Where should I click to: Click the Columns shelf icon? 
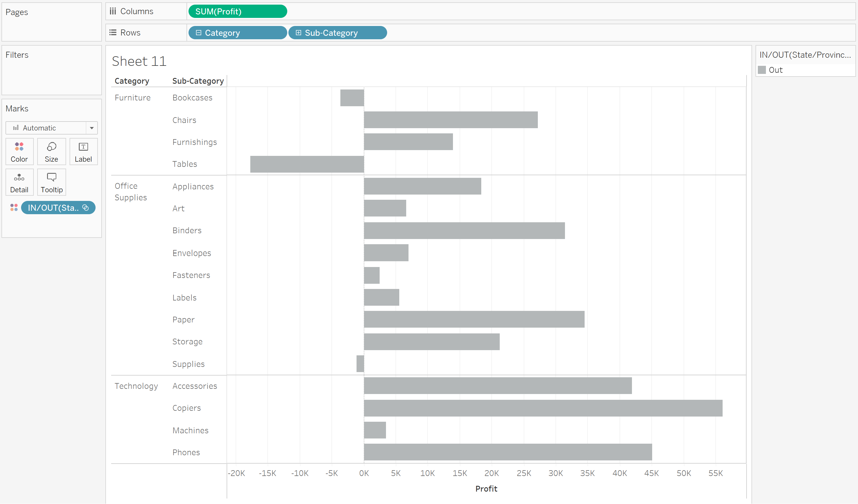pos(113,11)
